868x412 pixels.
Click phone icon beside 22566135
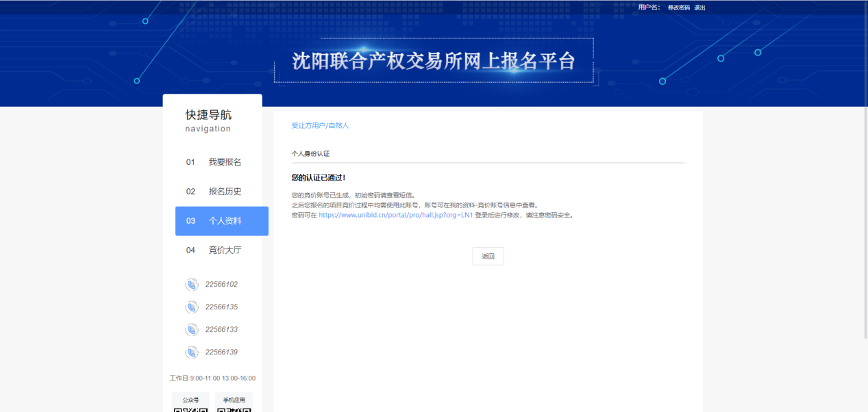pos(191,307)
